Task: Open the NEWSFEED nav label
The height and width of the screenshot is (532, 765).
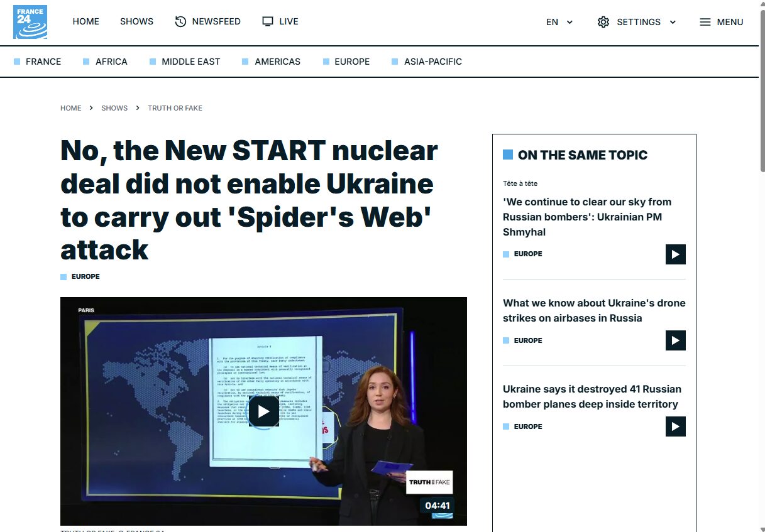Action: coord(216,21)
